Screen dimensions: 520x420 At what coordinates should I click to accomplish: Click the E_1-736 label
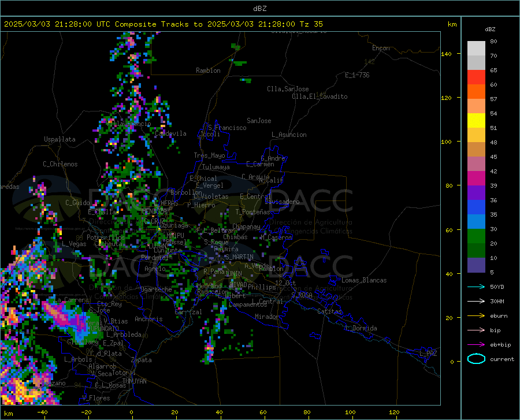click(x=357, y=75)
